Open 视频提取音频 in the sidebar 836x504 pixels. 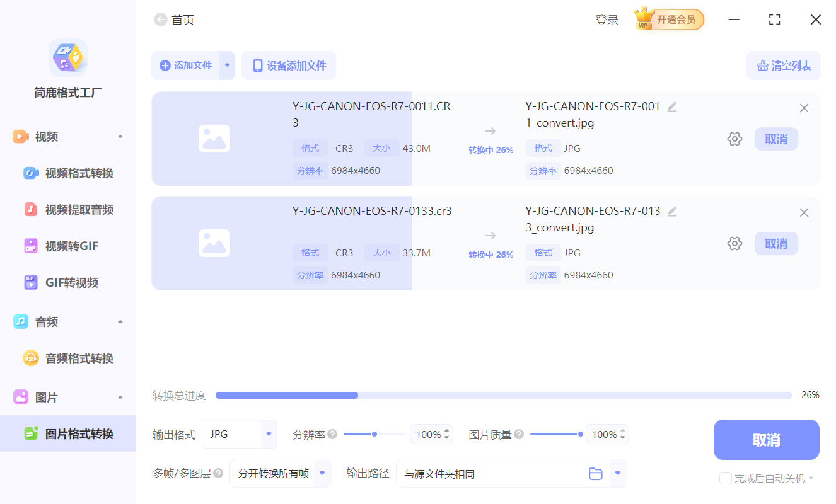68,210
